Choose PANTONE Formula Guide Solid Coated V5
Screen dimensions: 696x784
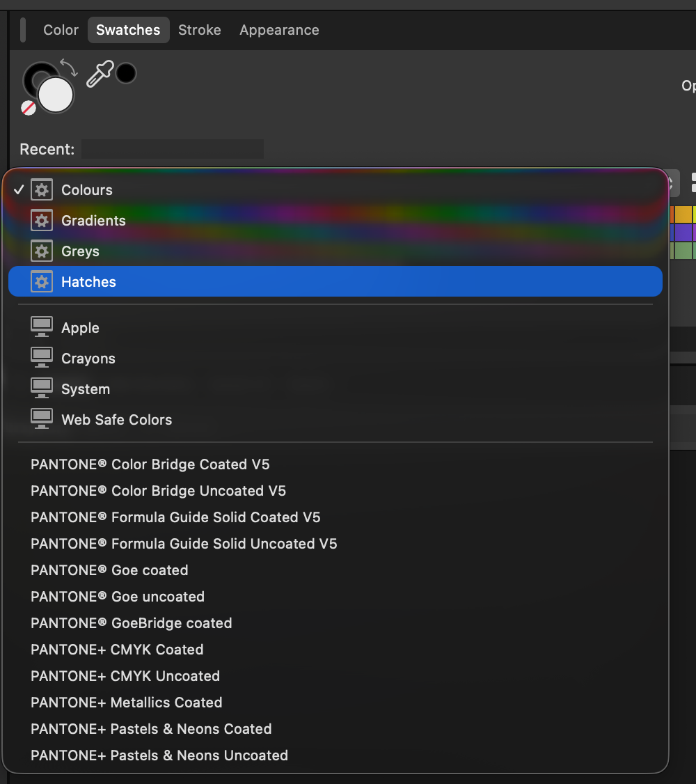point(335,517)
